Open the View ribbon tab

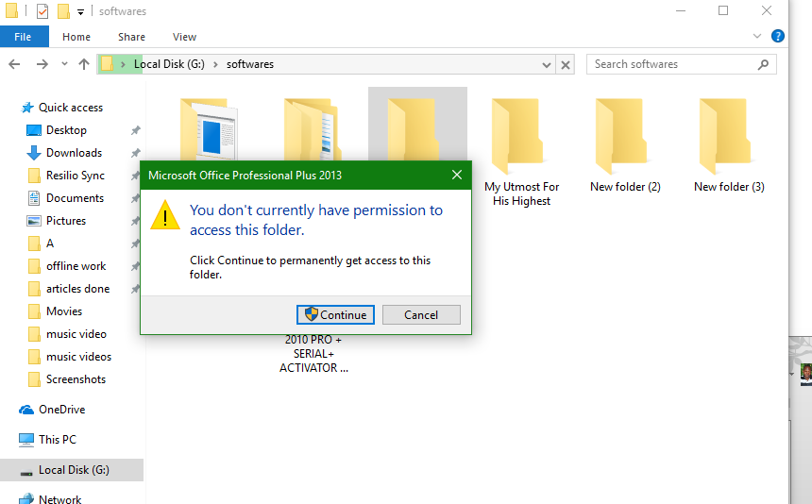click(184, 37)
